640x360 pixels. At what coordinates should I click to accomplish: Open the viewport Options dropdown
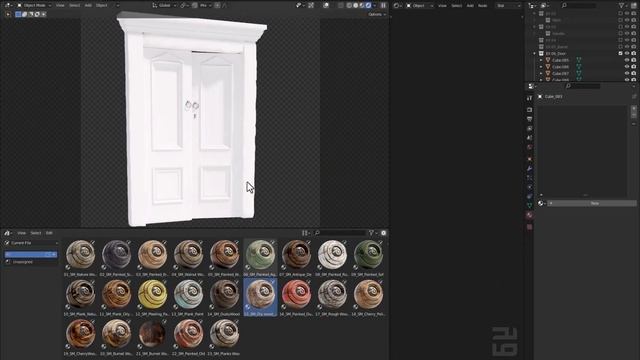pyautogui.click(x=377, y=14)
